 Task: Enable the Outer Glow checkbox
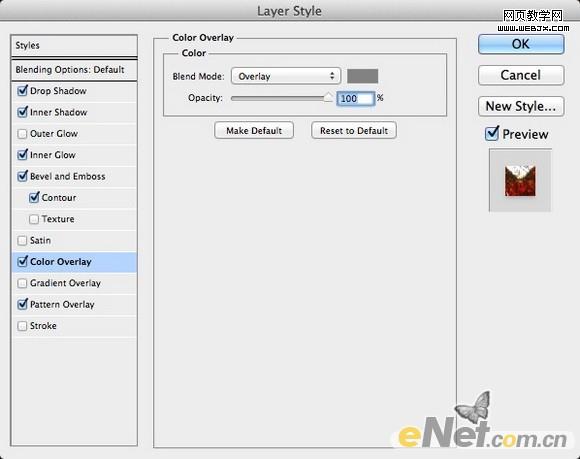pyautogui.click(x=22, y=134)
